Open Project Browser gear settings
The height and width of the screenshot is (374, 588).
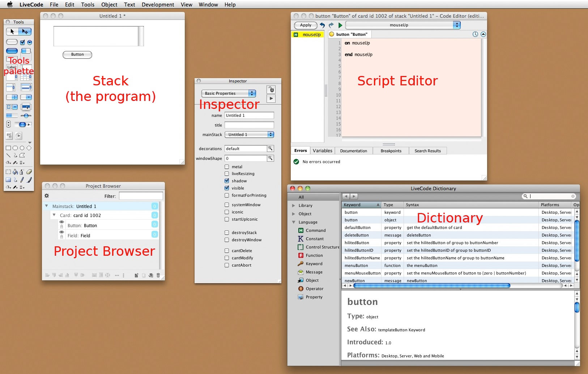[x=47, y=196]
